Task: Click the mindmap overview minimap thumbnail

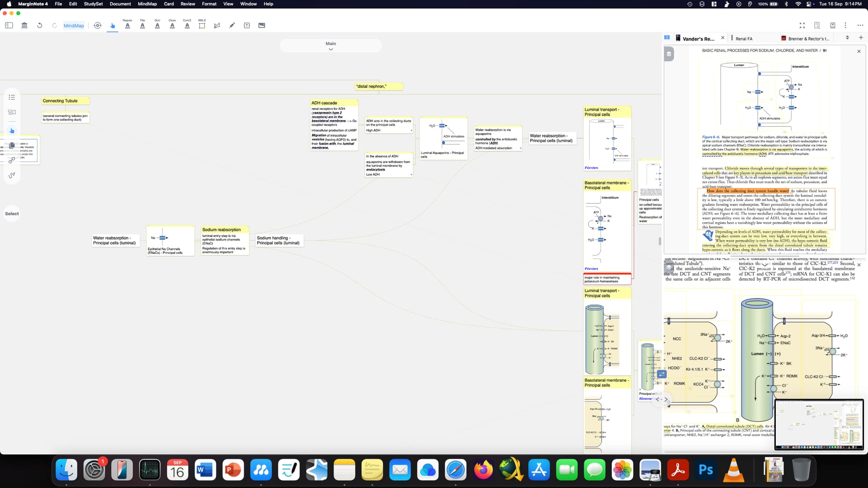Action: 819,424
